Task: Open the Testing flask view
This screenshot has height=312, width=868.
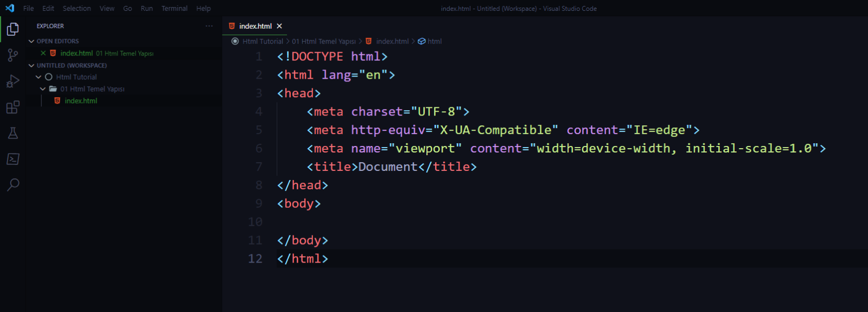Action: [12, 133]
